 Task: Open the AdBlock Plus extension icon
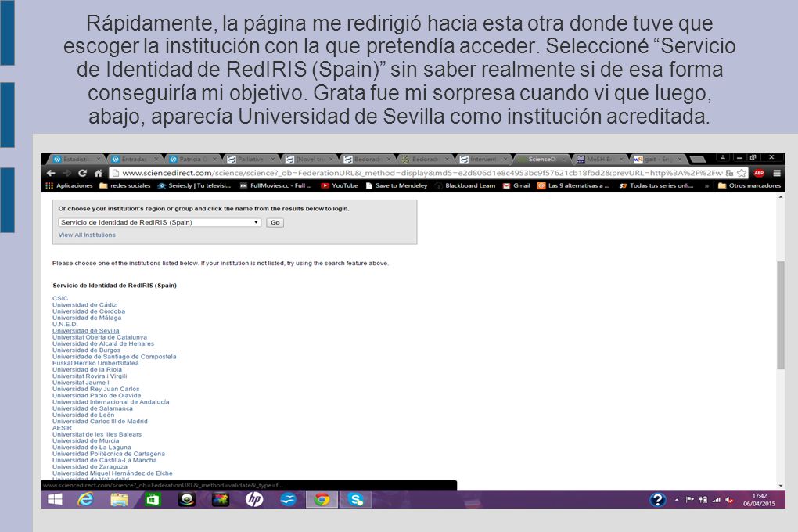[x=759, y=173]
